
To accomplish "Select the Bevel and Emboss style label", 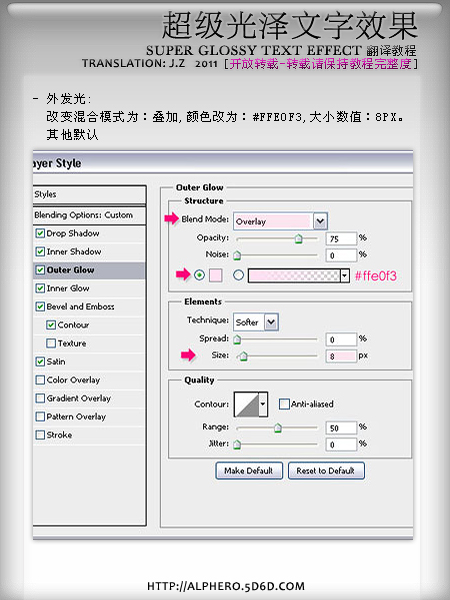I will click(80, 307).
